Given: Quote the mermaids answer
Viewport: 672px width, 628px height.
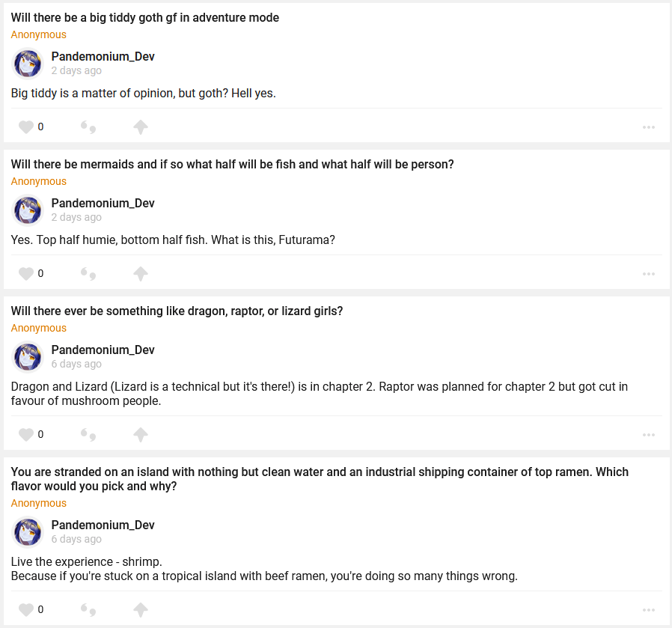Looking at the screenshot, I should (x=88, y=274).
